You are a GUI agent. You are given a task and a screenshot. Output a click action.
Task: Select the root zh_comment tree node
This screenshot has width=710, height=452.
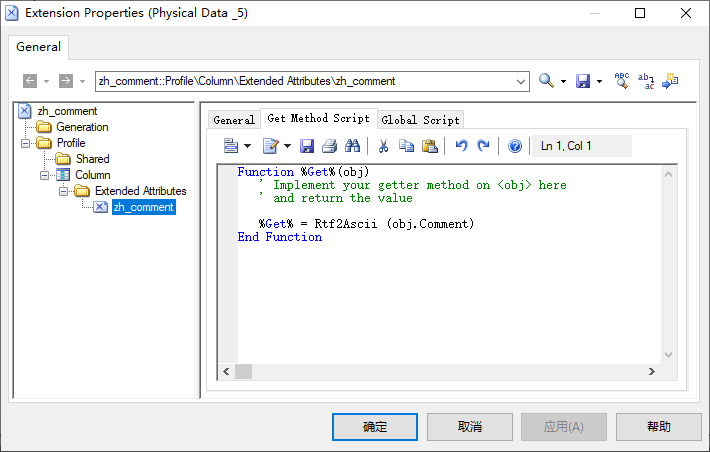click(x=67, y=111)
